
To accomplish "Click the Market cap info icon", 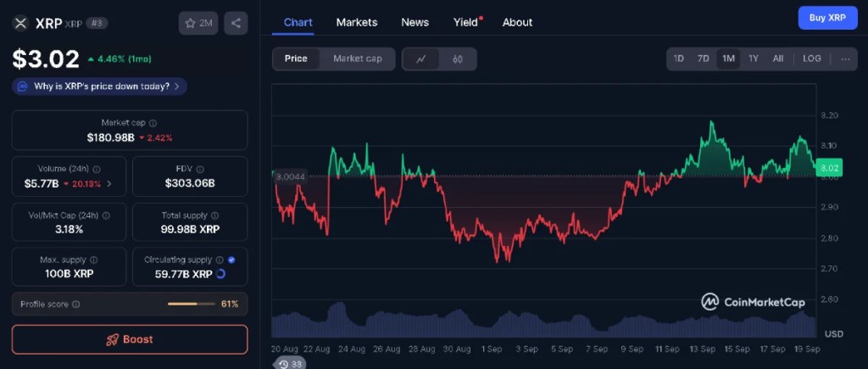I will [x=153, y=123].
